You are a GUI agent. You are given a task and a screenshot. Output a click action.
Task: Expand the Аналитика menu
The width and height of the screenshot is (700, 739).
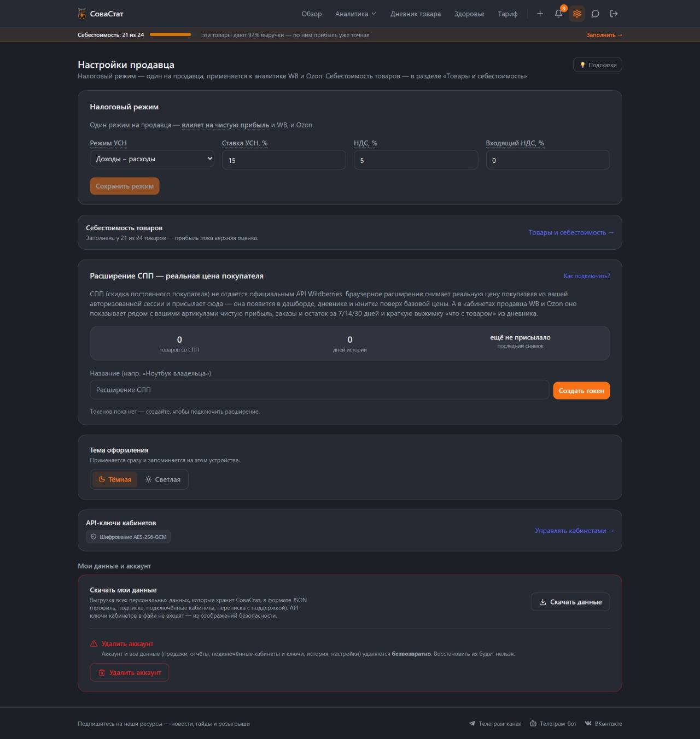coord(355,14)
